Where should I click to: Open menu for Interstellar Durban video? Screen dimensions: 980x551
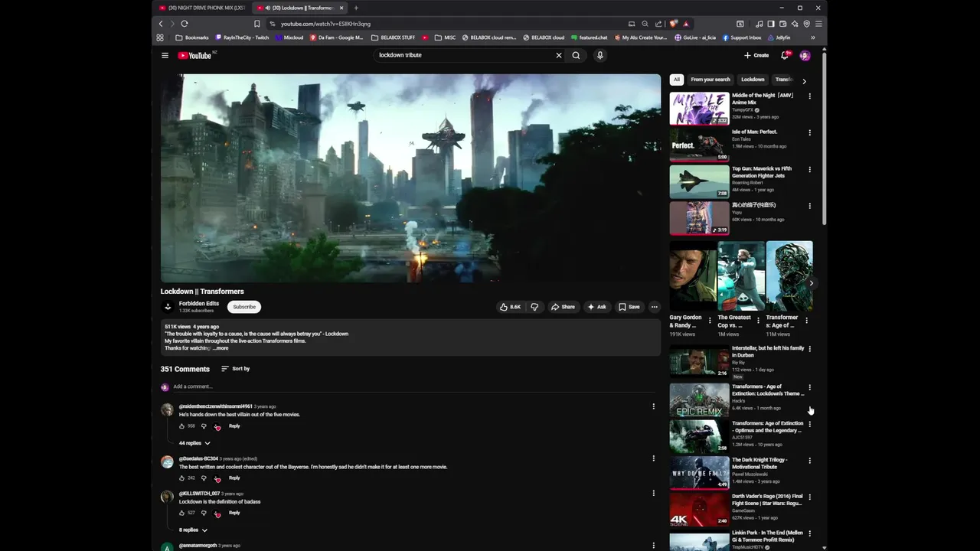pyautogui.click(x=809, y=350)
